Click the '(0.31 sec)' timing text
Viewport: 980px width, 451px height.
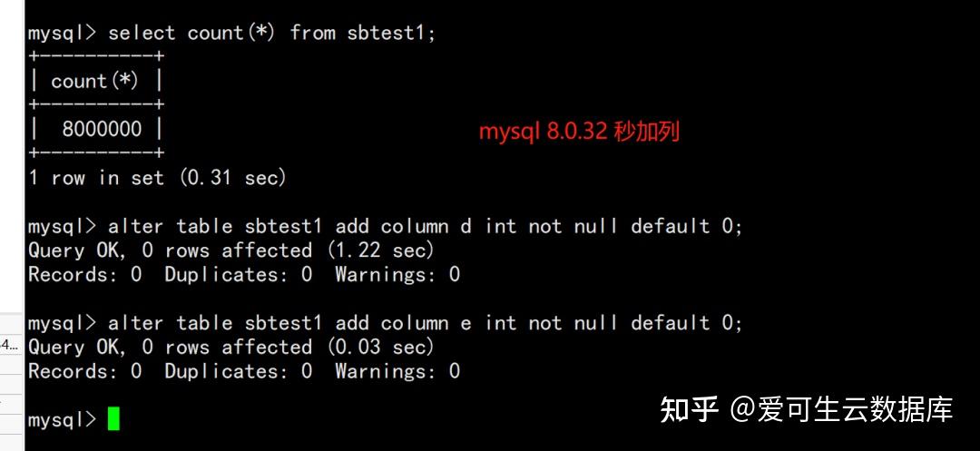point(233,178)
